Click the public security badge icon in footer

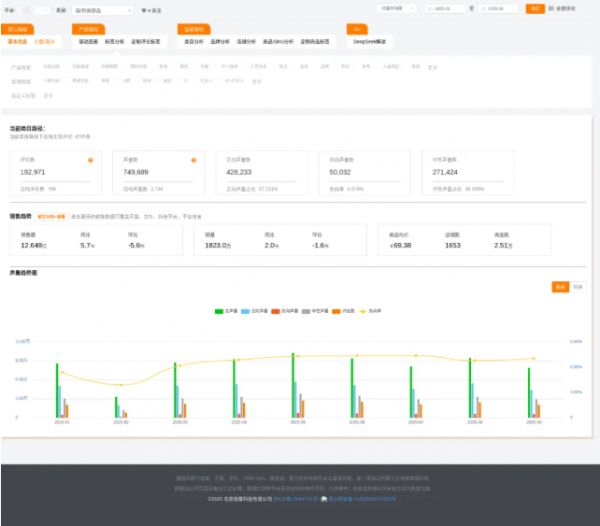point(324,498)
